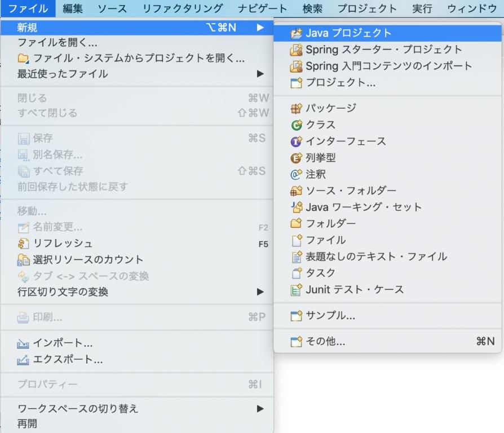
Task: Click the ソース・フォルダー label
Action: 351,191
